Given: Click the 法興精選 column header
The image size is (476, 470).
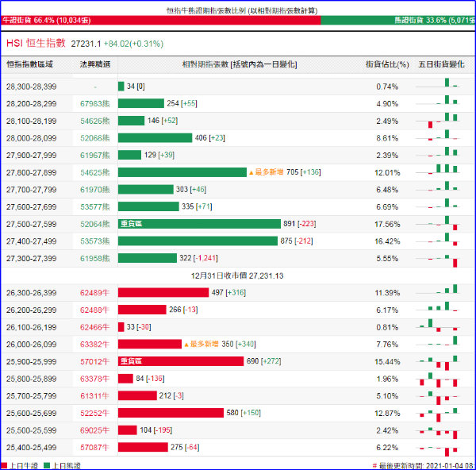Looking at the screenshot, I should tap(95, 64).
